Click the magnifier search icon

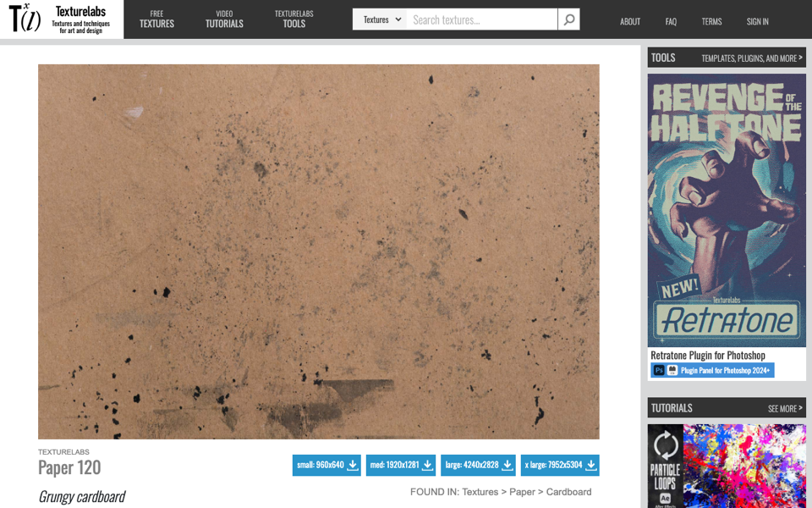568,19
